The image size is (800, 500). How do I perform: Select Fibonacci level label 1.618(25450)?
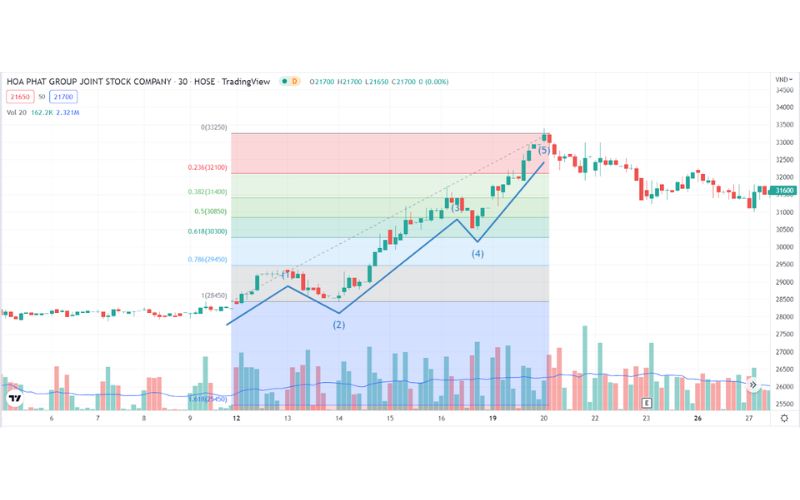pyautogui.click(x=208, y=399)
